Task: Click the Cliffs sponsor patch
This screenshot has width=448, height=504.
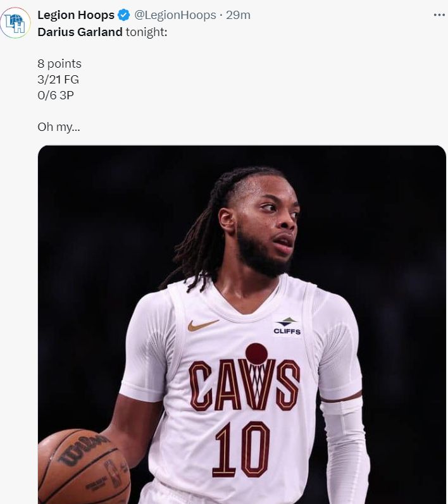Action: point(287,326)
